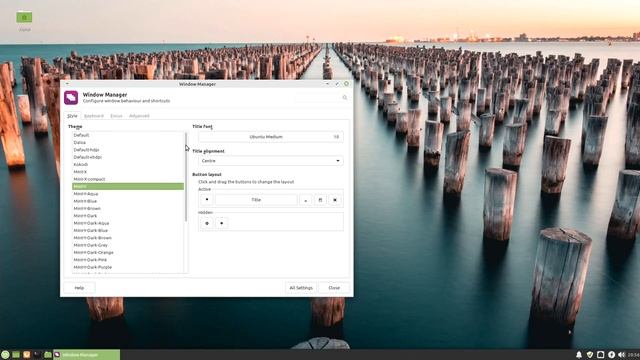
Task: Launch the Firefox taskbar icon
Action: click(27, 355)
